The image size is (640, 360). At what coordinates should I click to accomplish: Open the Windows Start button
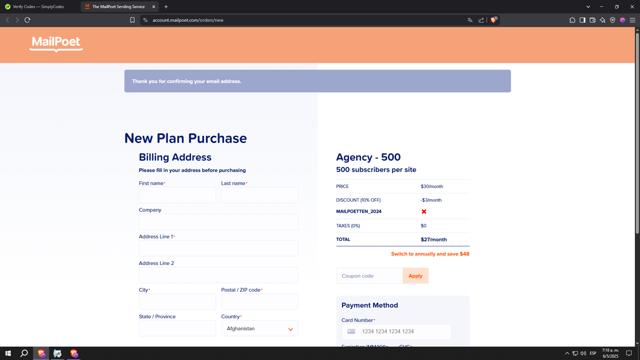click(x=8, y=353)
